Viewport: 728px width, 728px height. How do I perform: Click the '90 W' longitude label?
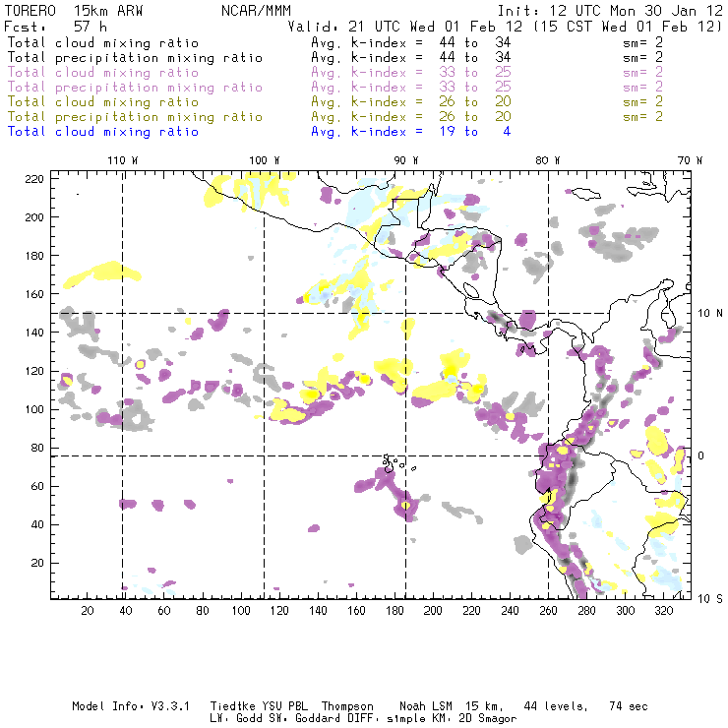[406, 160]
